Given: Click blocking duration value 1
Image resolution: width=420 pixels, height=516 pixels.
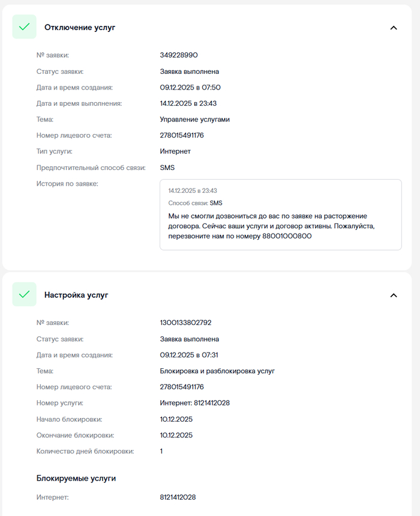Looking at the screenshot, I should click(x=160, y=451).
